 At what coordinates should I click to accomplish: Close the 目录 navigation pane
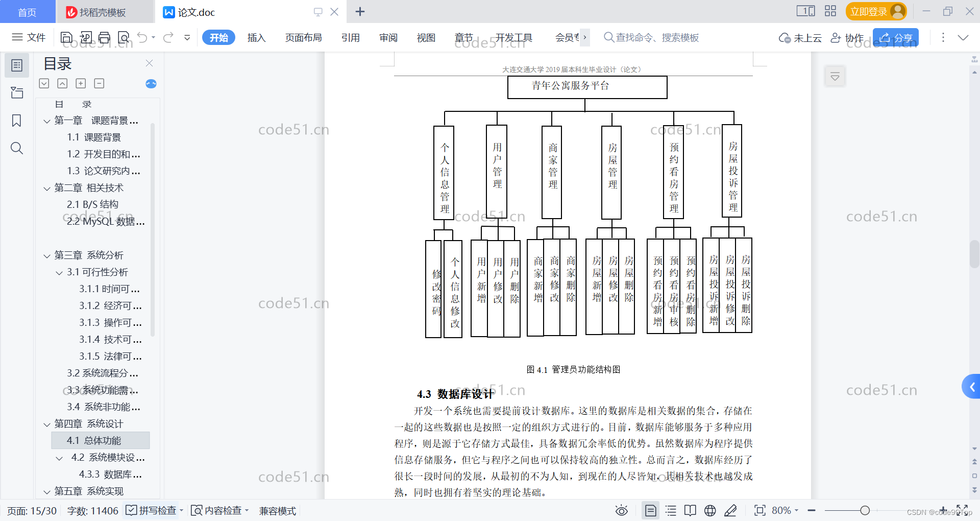150,63
